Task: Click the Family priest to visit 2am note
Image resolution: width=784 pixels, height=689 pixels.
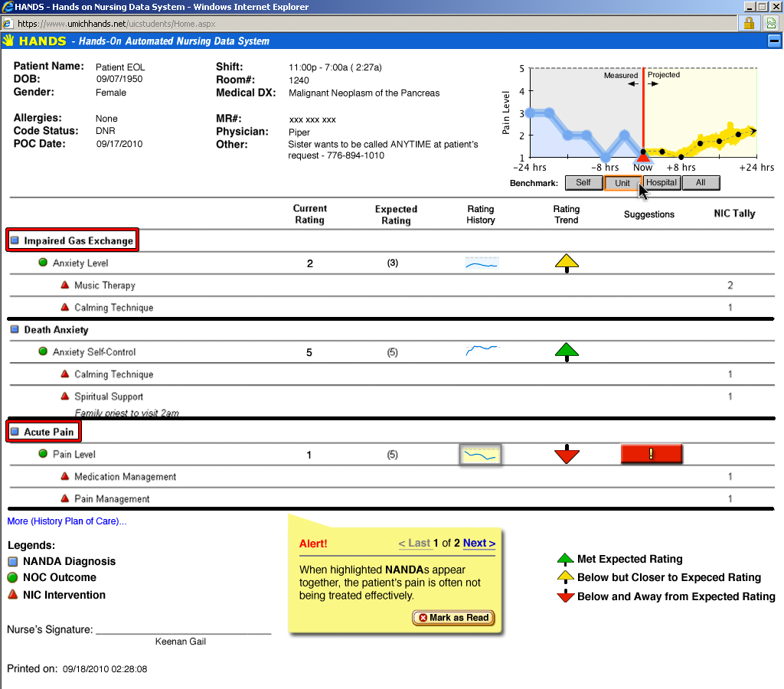Action: tap(126, 413)
